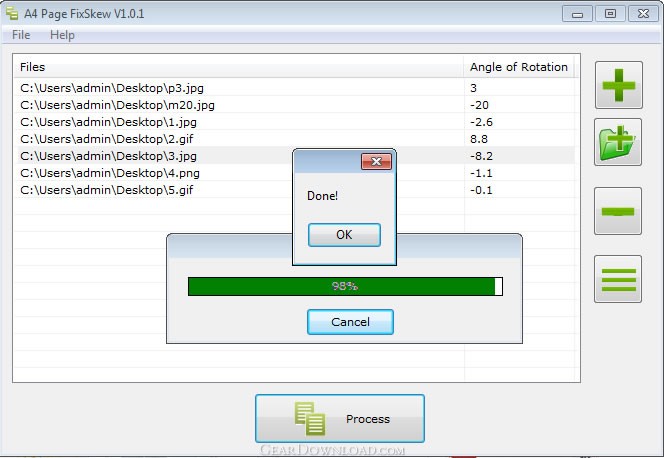The image size is (664, 458).
Task: Minimize the A4 Page FixSkew window
Action: tap(578, 13)
